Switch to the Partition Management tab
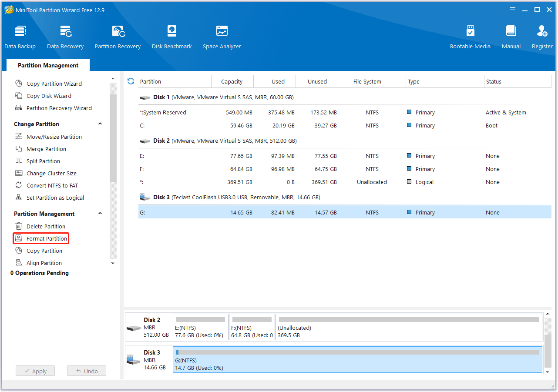This screenshot has width=558, height=392. pos(48,65)
